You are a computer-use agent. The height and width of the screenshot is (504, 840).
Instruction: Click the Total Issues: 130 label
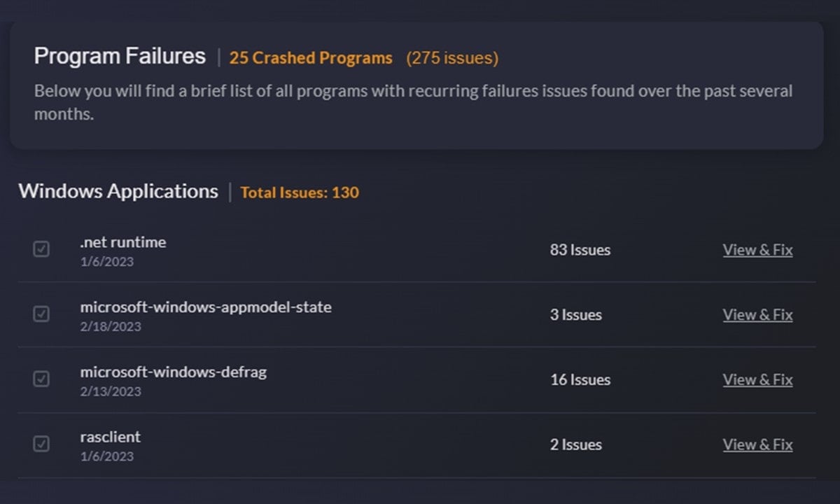point(300,192)
